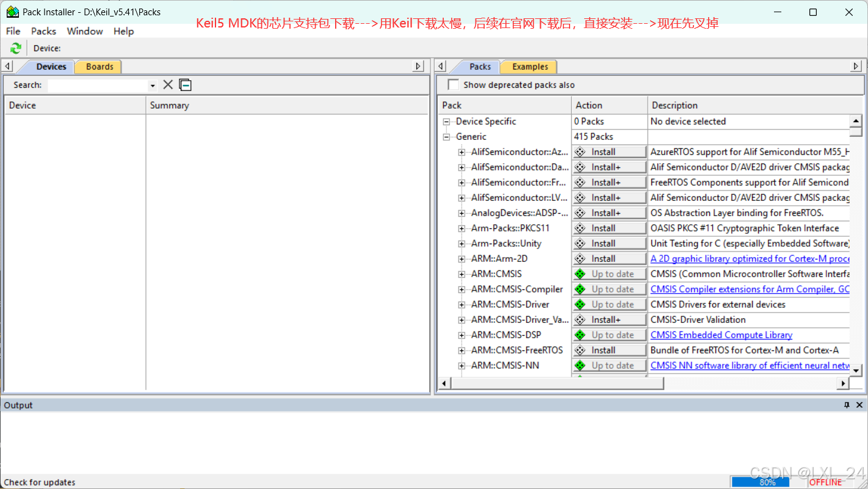The width and height of the screenshot is (868, 489).
Task: Click install diamond icon for Arm-Packs::Unity
Action: coord(580,244)
